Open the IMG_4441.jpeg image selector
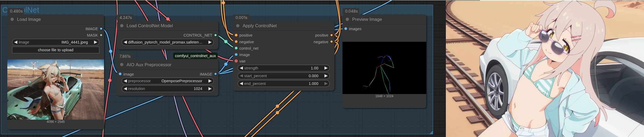Screen dimensions: 644x137 [x=56, y=42]
